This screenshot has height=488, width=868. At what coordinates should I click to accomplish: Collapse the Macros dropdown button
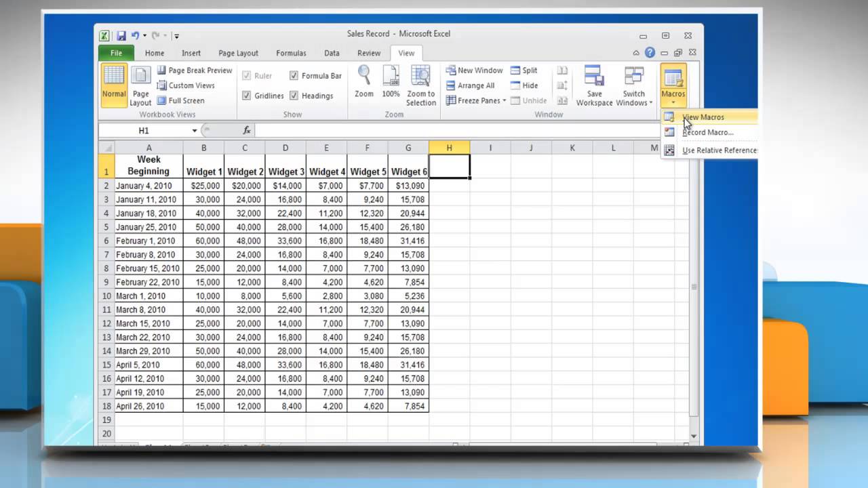pos(673,85)
